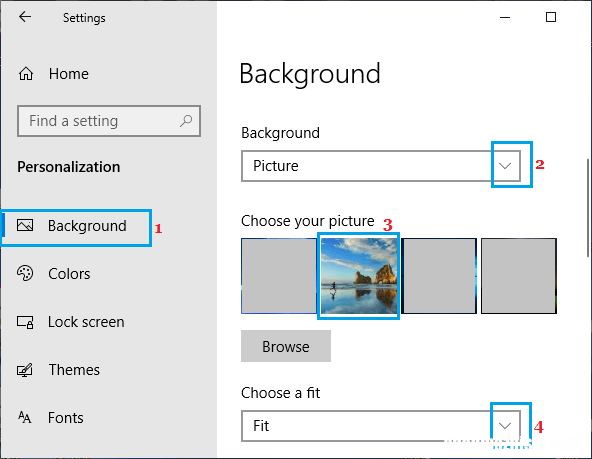Click the search magnifier icon
This screenshot has height=459, width=592.
pos(186,121)
